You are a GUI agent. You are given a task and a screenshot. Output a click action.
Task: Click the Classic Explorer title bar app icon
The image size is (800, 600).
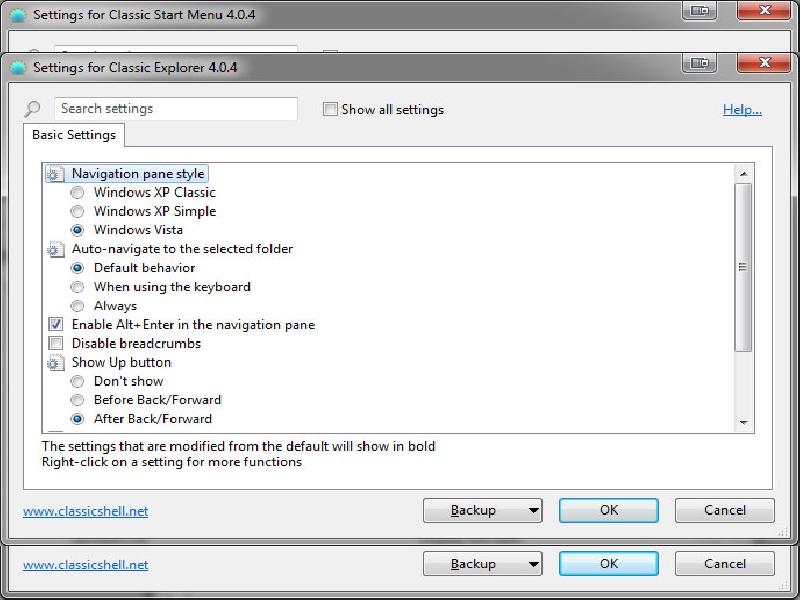pos(18,68)
